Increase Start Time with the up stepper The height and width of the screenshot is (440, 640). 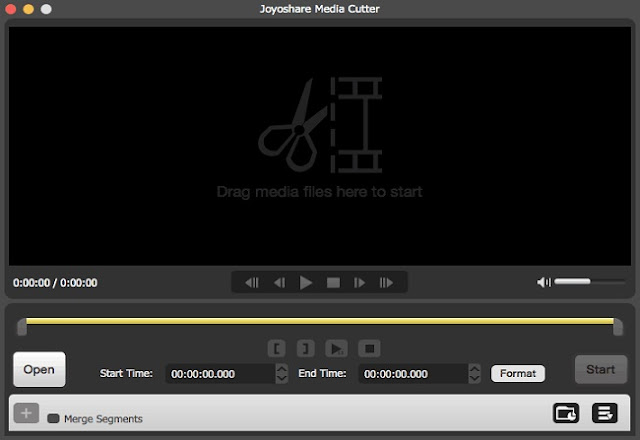point(282,369)
